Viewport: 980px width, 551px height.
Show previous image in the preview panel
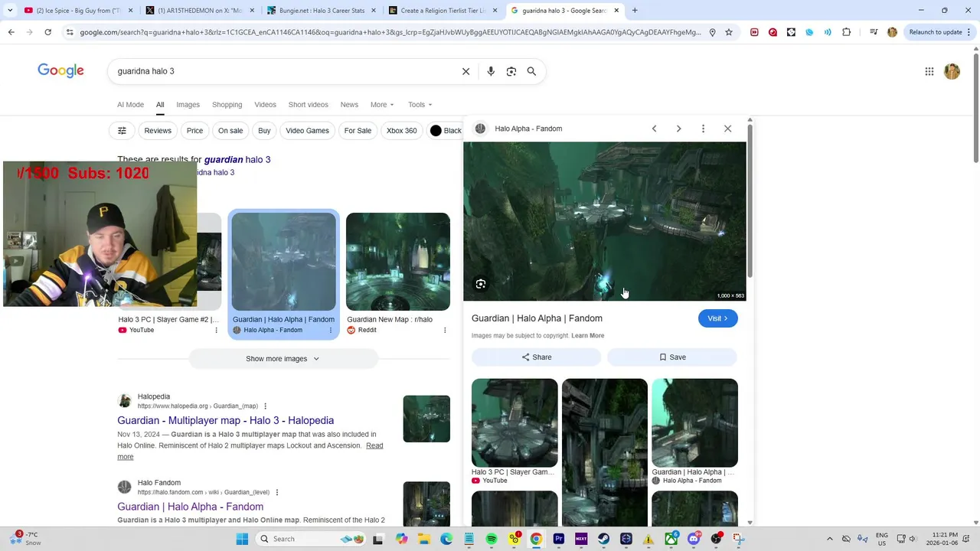654,129
